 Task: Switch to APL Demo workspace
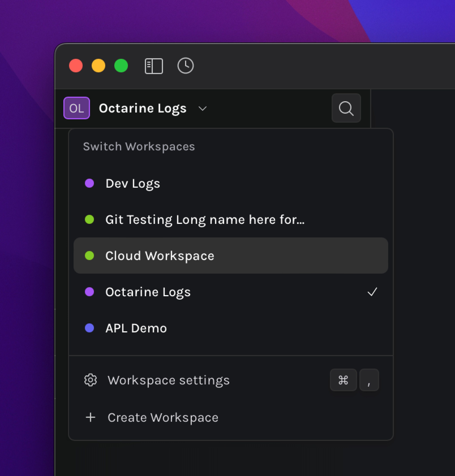tap(231, 328)
